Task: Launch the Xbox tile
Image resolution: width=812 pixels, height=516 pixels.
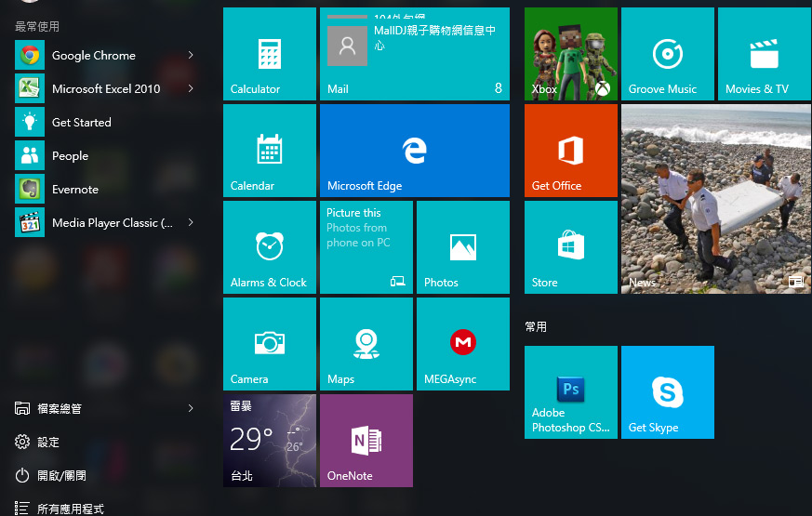Action: coord(571,54)
